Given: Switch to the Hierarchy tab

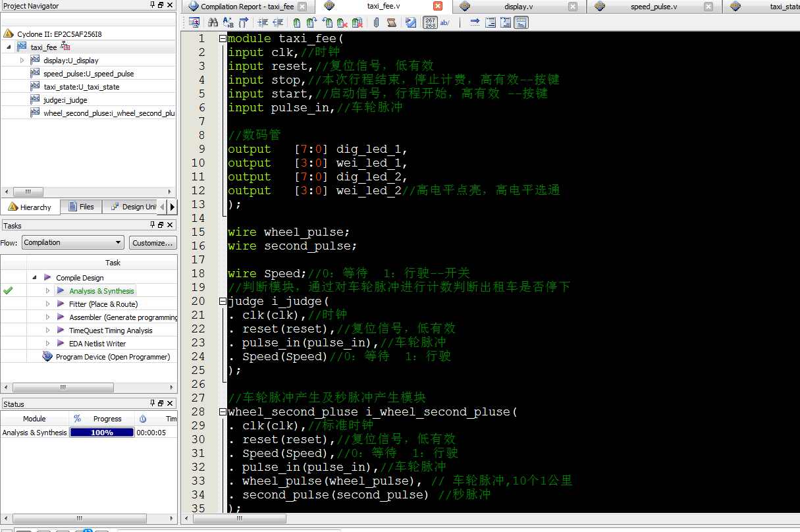Looking at the screenshot, I should pyautogui.click(x=30, y=207).
